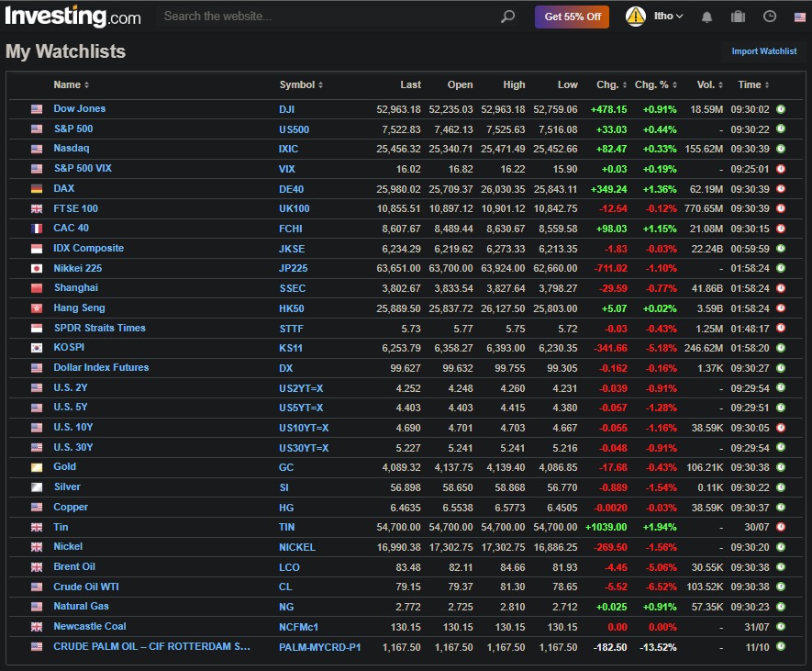Click the JKSE symbol
The height and width of the screenshot is (671, 812).
(x=292, y=249)
